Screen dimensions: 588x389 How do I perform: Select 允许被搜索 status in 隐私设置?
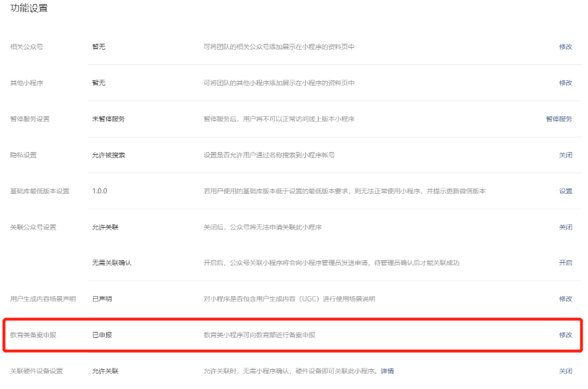tap(108, 154)
